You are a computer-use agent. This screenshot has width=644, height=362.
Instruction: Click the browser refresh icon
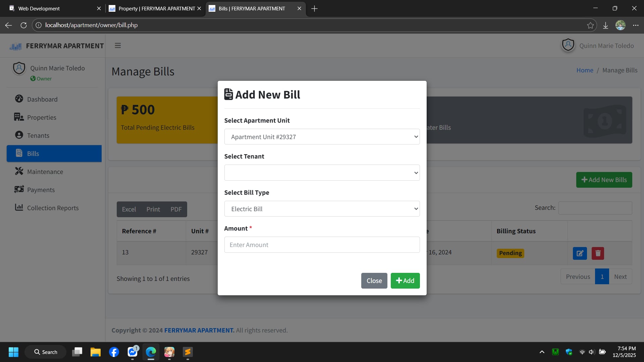tap(23, 25)
